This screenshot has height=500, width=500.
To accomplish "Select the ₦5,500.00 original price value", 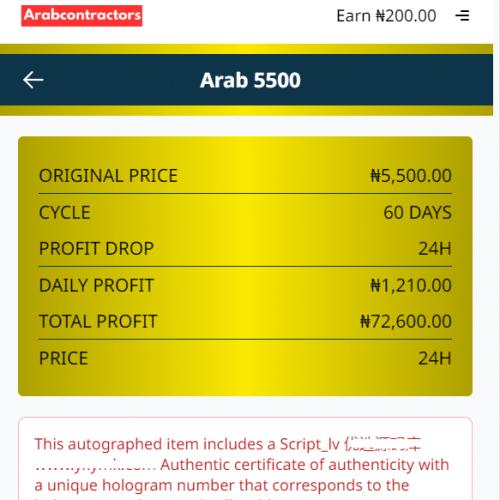I will [411, 176].
